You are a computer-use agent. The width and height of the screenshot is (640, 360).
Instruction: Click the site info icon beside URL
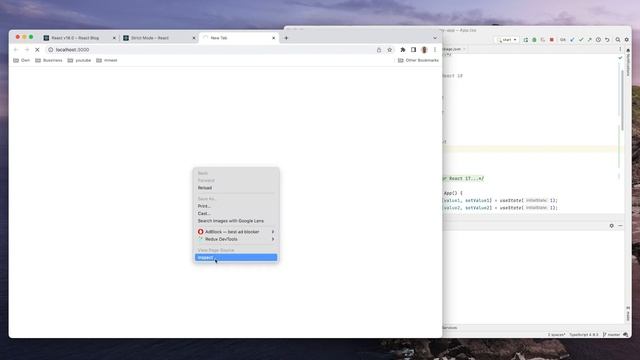[x=51, y=50]
